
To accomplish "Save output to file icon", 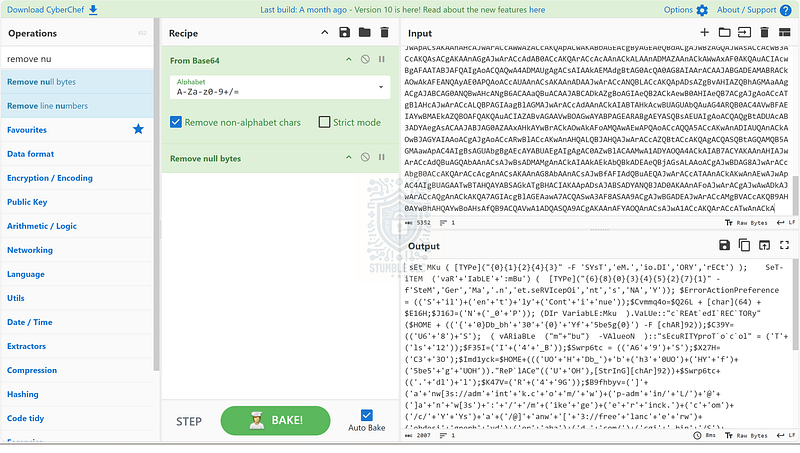I will (724, 245).
